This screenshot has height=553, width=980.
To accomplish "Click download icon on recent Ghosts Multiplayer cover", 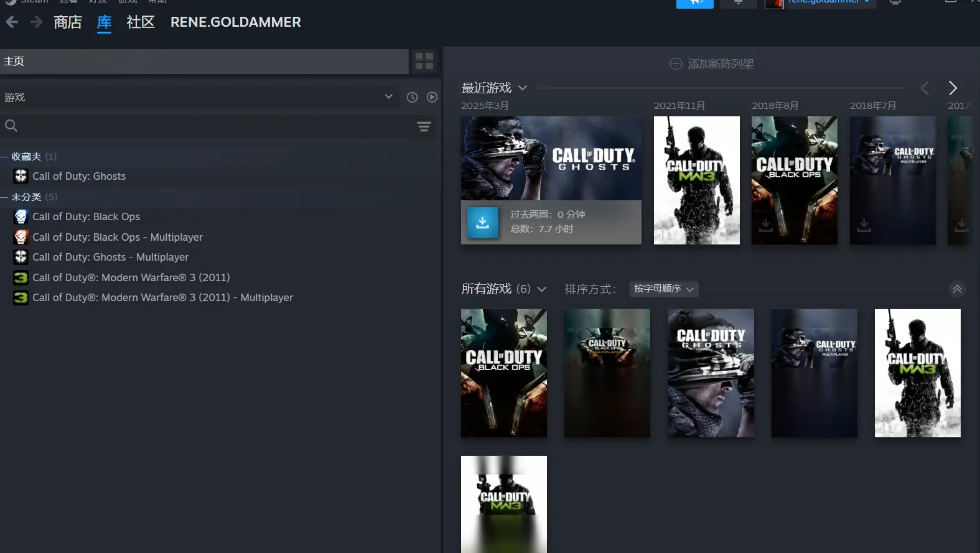I will pyautogui.click(x=864, y=225).
